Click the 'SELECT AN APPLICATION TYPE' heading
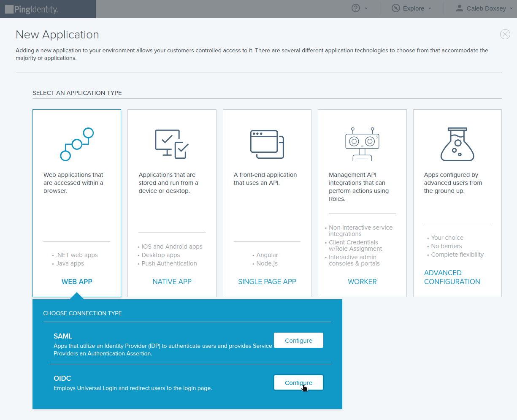 pos(77,93)
